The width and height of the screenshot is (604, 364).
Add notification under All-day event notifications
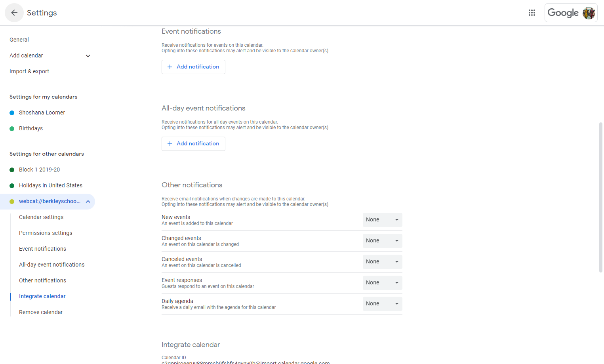[x=193, y=144]
